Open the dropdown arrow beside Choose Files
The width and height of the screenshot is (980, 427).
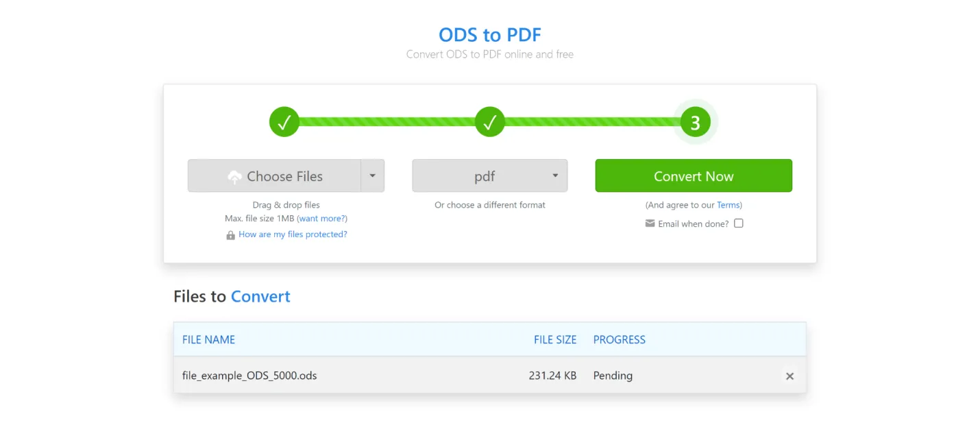coord(372,175)
